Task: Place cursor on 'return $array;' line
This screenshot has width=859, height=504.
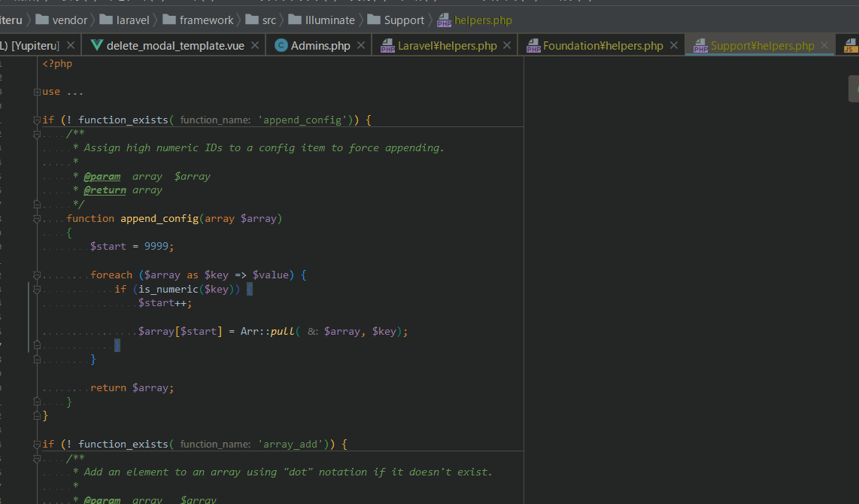Action: 132,388
